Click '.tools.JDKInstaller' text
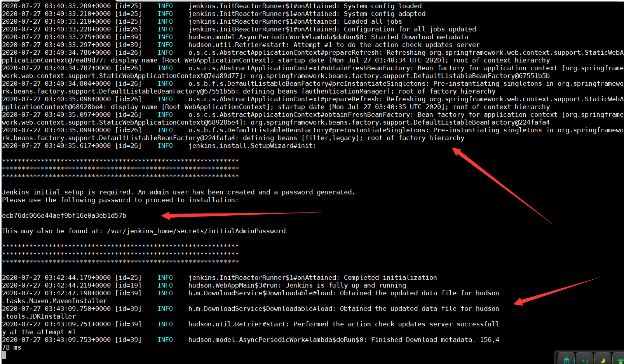This screenshot has height=364, width=624. click(39, 316)
